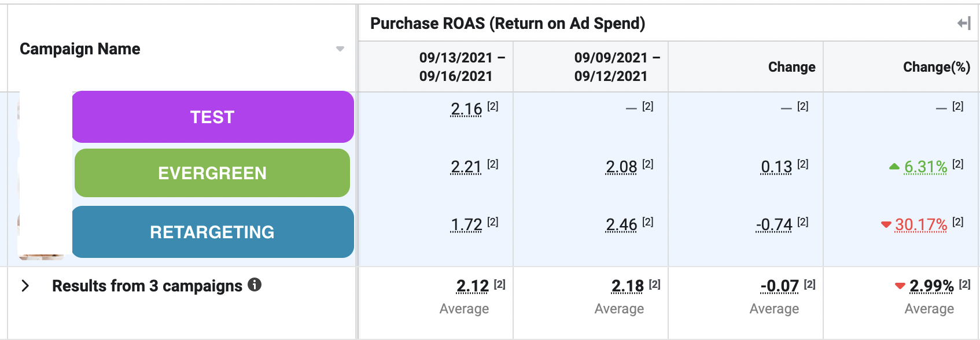The image size is (980, 340).
Task: Click footnote [2] next to 2.21 value
Action: pos(492,164)
